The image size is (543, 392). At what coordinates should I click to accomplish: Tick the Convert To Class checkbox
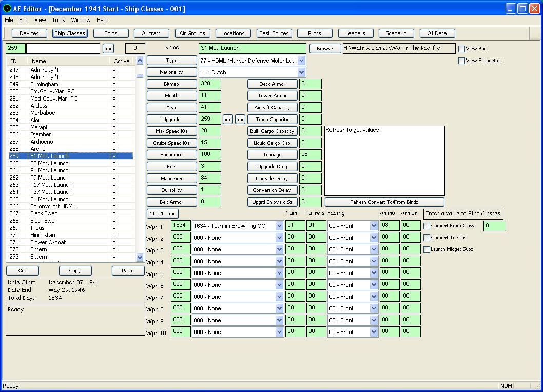click(x=427, y=238)
